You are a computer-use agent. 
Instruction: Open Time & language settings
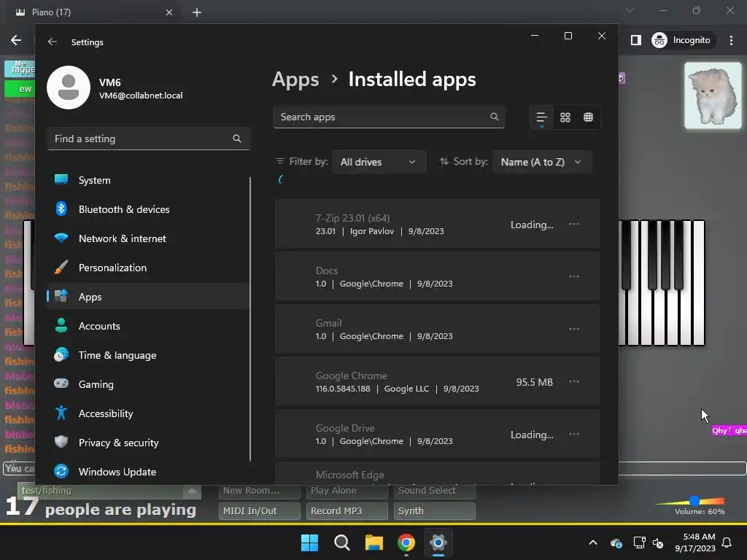[147, 355]
